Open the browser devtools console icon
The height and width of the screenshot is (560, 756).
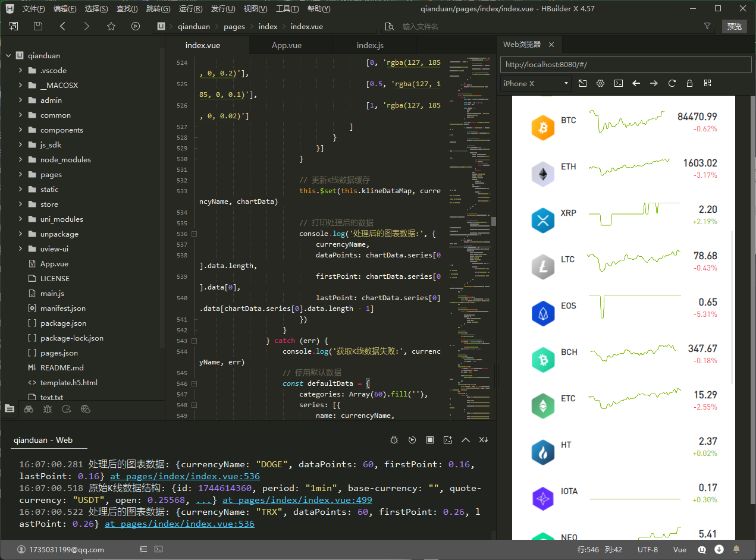619,83
